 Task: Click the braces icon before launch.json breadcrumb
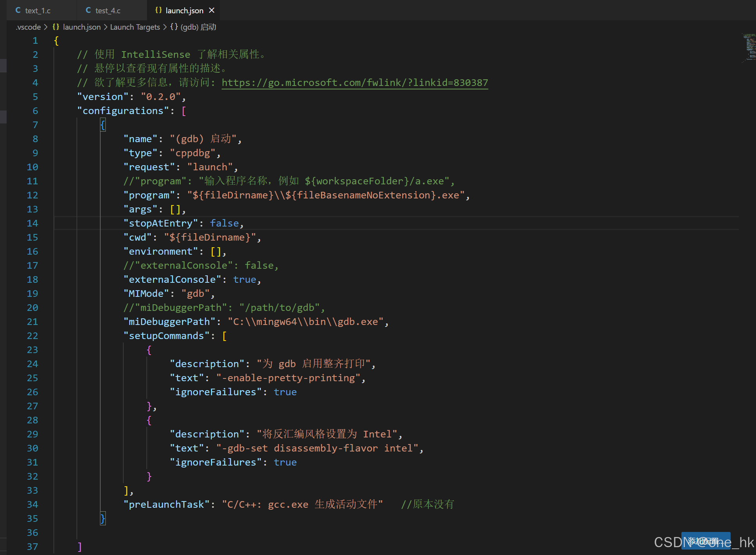tap(56, 27)
